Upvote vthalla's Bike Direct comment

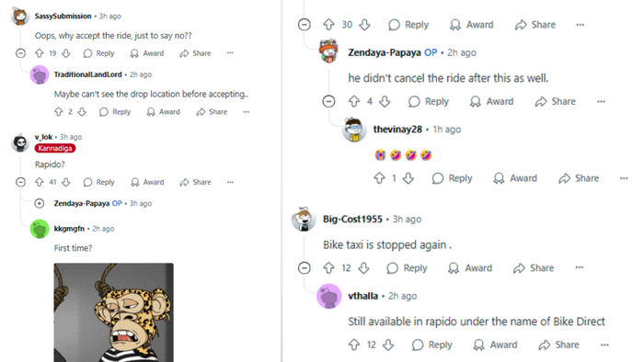pyautogui.click(x=354, y=345)
